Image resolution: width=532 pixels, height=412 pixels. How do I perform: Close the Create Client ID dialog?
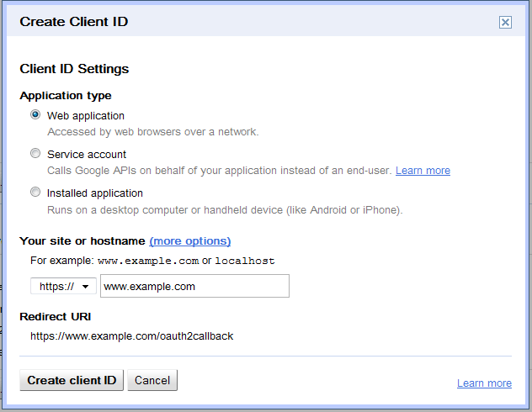pos(505,23)
